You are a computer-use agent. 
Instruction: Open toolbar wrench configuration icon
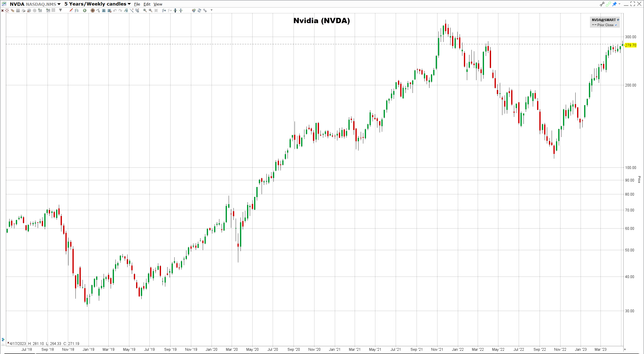(x=205, y=10)
